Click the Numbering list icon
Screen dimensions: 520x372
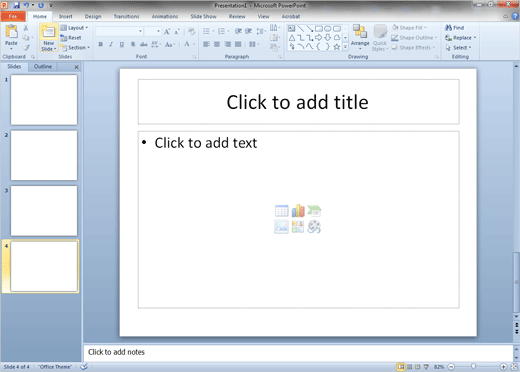(x=221, y=31)
